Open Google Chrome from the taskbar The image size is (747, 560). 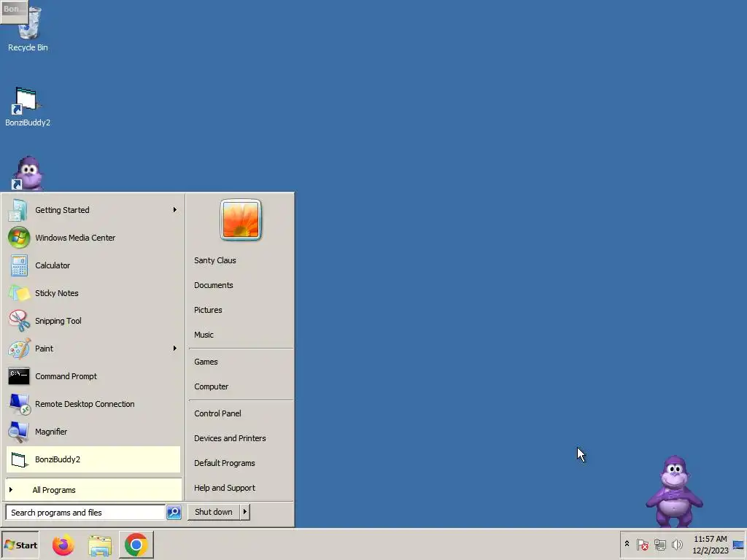point(136,545)
